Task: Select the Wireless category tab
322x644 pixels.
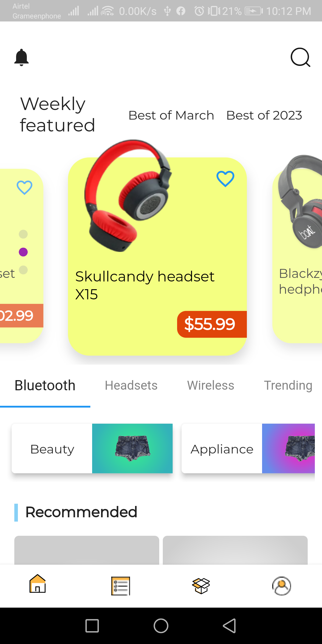Action: click(210, 385)
